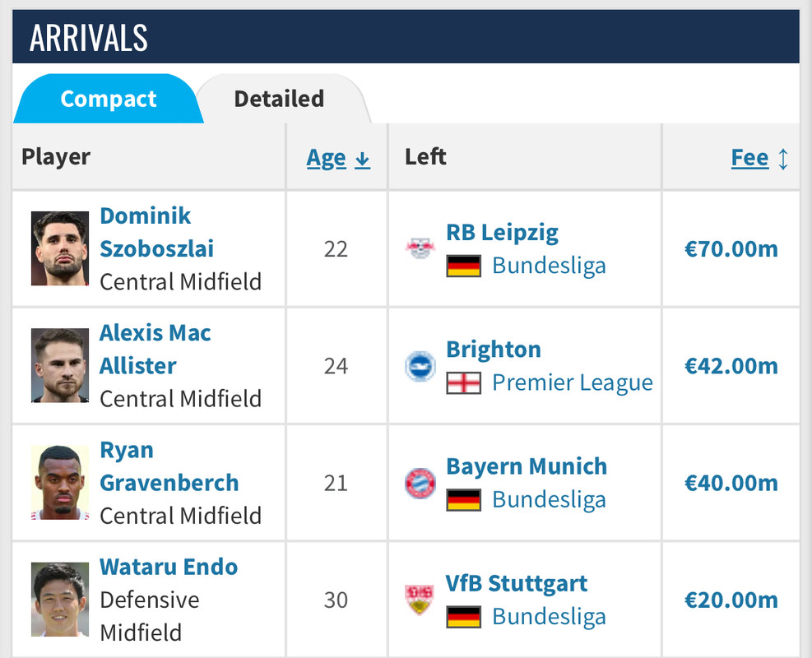The width and height of the screenshot is (812, 658).
Task: Click Ryan Gravenberch's portrait thumbnail
Action: [60, 483]
